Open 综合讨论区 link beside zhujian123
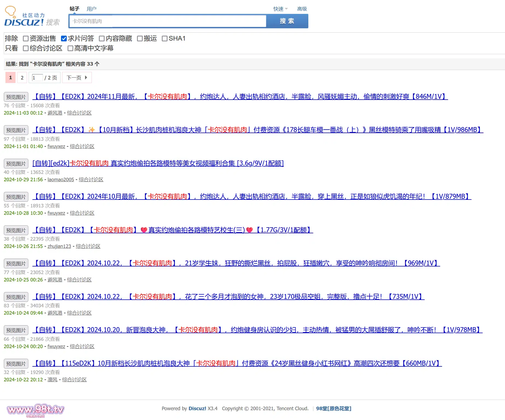Image resolution: width=505 pixels, height=420 pixels. click(x=88, y=246)
